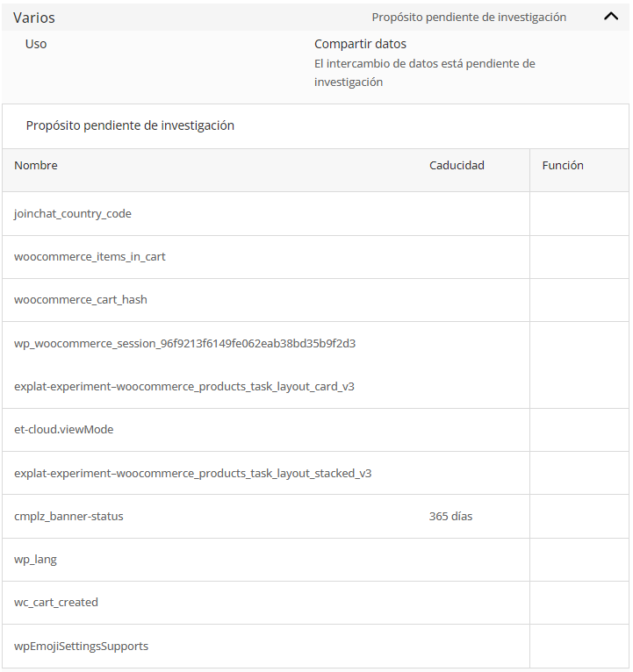
Task: Select explat-experiment layout_stacked_v3 cookie
Action: (193, 473)
